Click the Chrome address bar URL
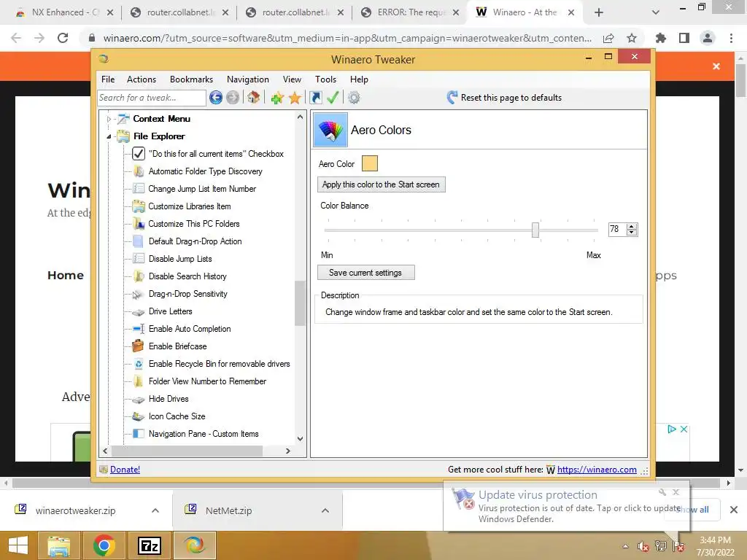This screenshot has width=747, height=560. [x=347, y=38]
